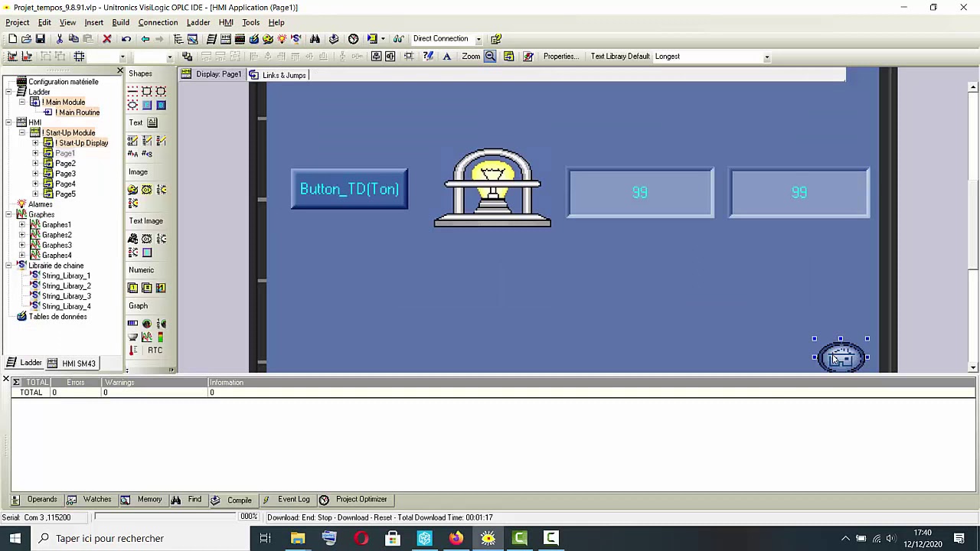Viewport: 980px width, 551px height.
Task: Click the Cut scissors icon
Action: [x=60, y=38]
